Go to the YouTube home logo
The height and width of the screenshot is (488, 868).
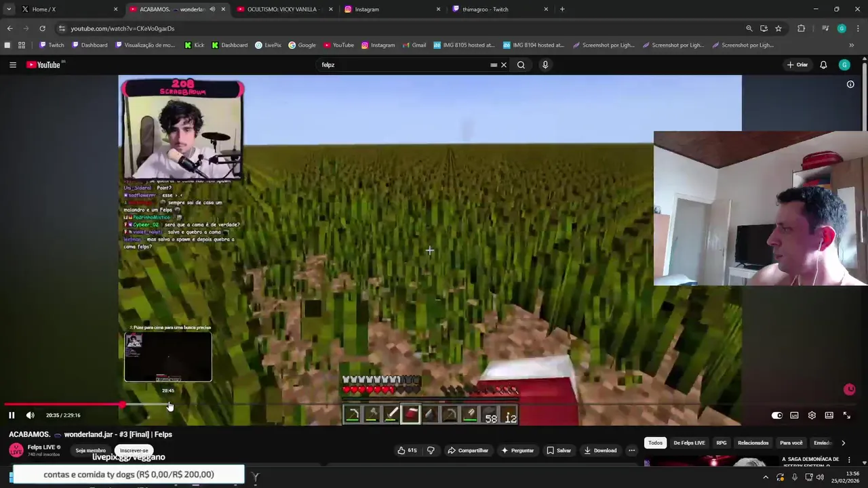click(x=45, y=65)
